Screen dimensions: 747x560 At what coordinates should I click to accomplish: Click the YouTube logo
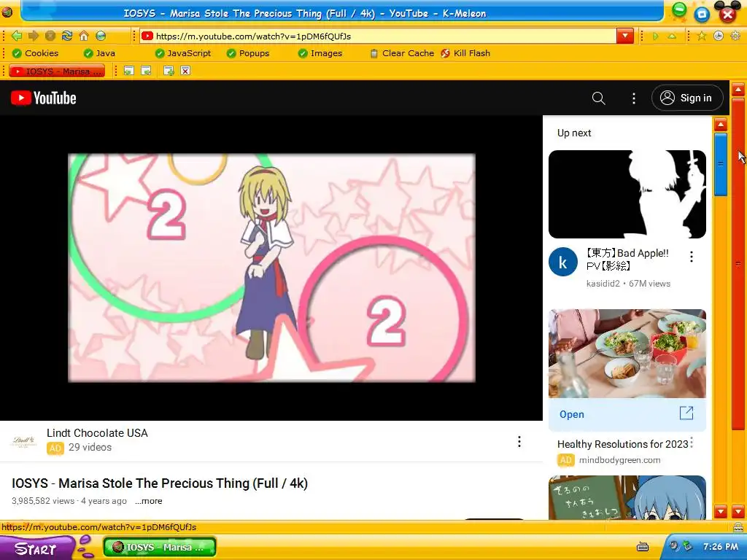tap(43, 98)
